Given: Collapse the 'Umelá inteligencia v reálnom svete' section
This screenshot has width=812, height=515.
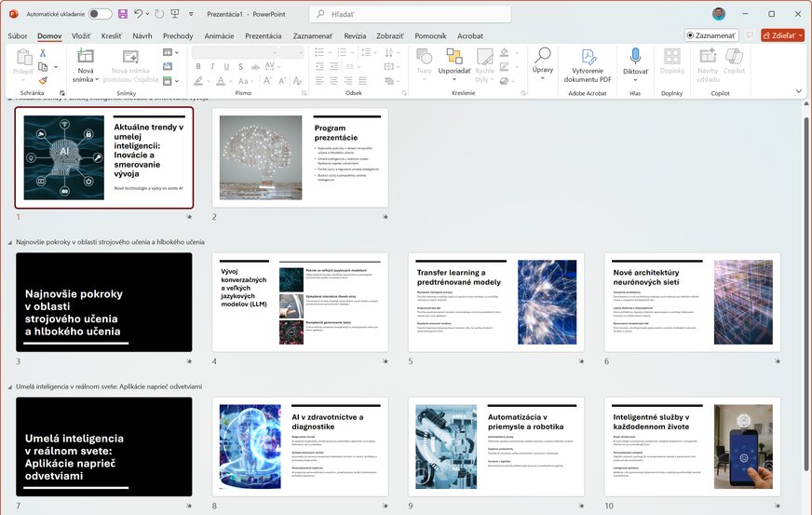Looking at the screenshot, I should pos(10,386).
